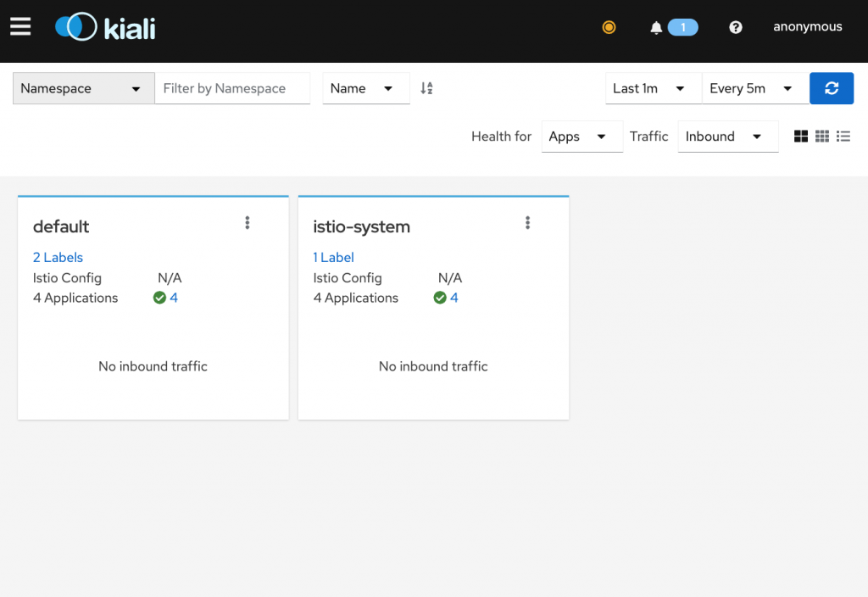Switch to list view
868x597 pixels.
843,137
